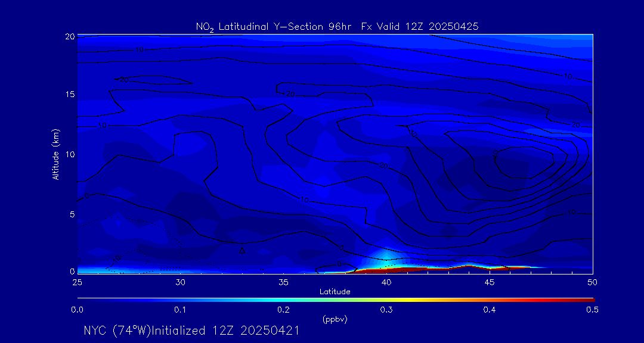Click the 'Altitude (km)' y-axis label
This screenshot has height=343, width=644.
[x=55, y=154]
